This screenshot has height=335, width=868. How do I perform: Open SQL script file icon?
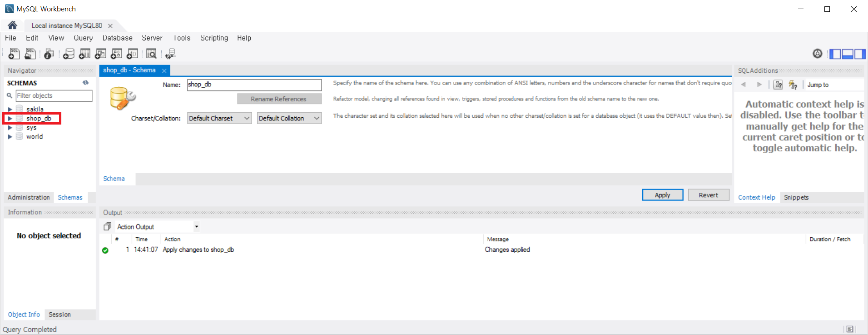[30, 54]
